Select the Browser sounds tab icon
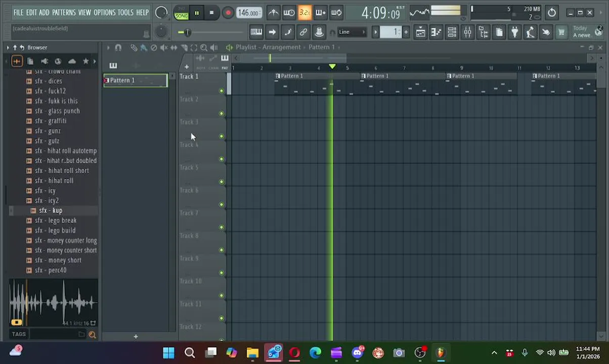609x364 pixels. click(x=17, y=61)
